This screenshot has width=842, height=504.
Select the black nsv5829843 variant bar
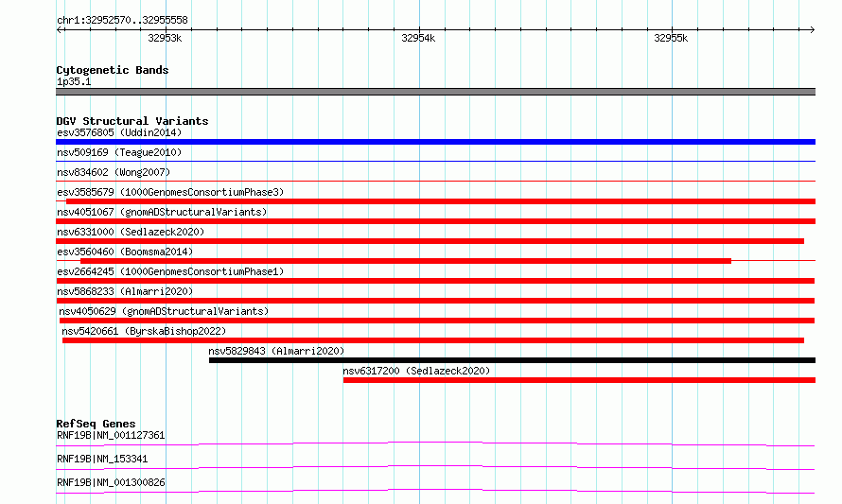pyautogui.click(x=512, y=360)
